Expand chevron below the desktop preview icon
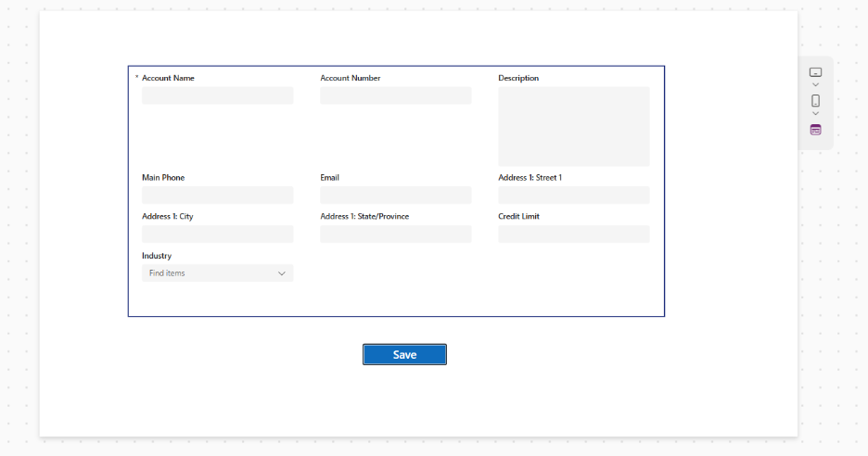Viewport: 868px width, 456px height. 815,85
